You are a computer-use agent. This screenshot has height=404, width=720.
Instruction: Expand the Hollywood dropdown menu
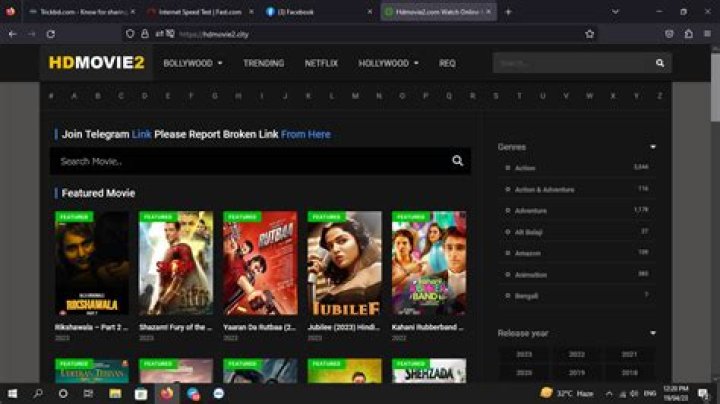tap(388, 63)
